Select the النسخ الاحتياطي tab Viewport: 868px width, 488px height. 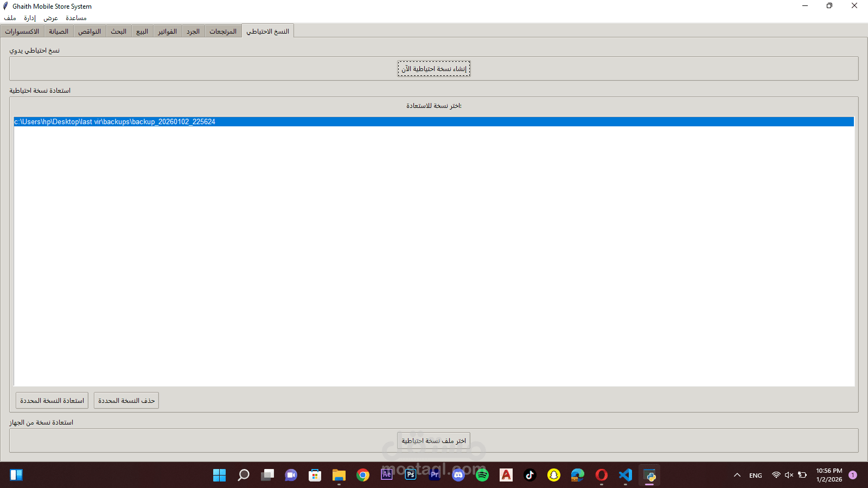[268, 31]
